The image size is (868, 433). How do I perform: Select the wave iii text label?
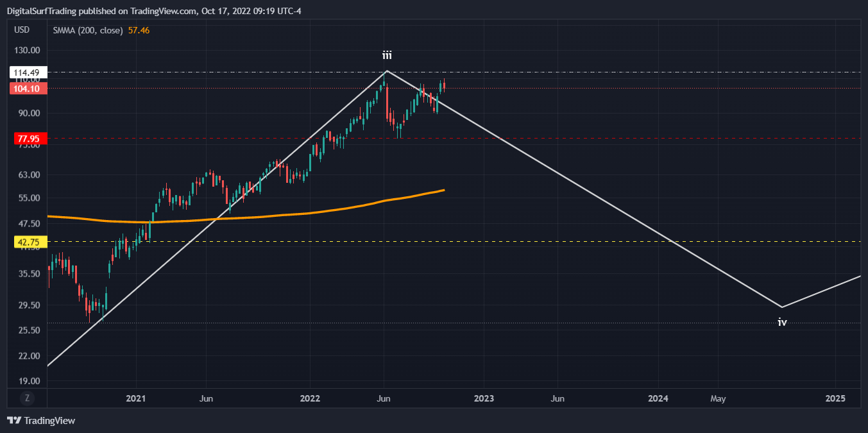click(387, 56)
